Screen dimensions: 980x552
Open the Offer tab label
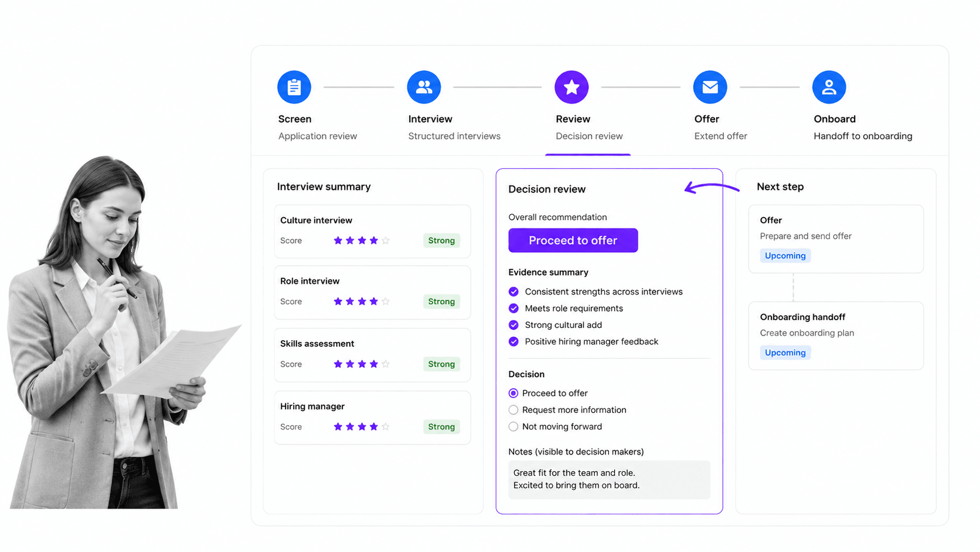(x=706, y=119)
